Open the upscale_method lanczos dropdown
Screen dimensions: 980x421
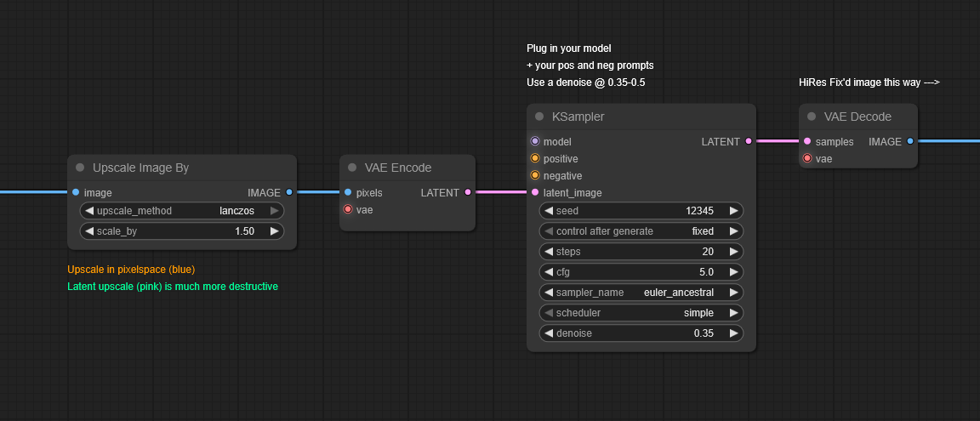[181, 211]
